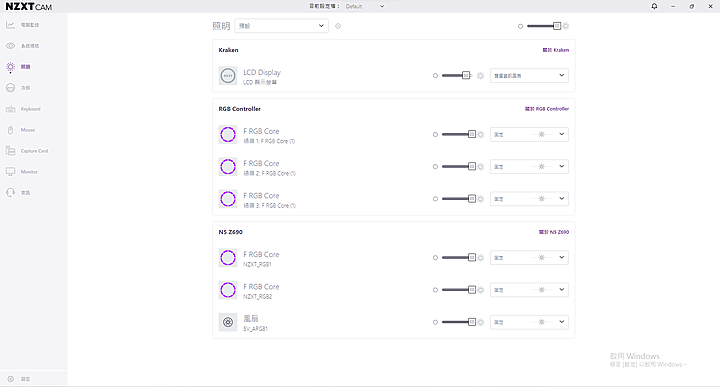Open effect dropdown for NZXT_RGB1
The image size is (720, 387).
[x=529, y=258]
